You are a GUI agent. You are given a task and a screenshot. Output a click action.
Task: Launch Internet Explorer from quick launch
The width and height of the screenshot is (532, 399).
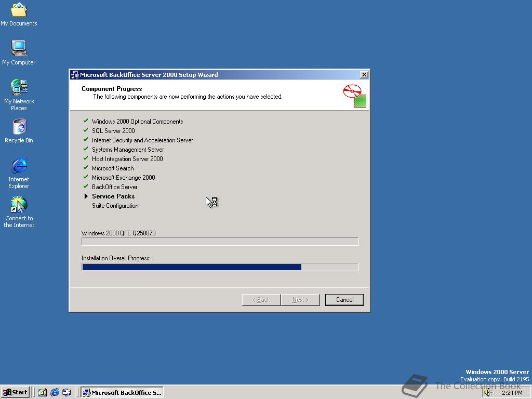click(55, 393)
